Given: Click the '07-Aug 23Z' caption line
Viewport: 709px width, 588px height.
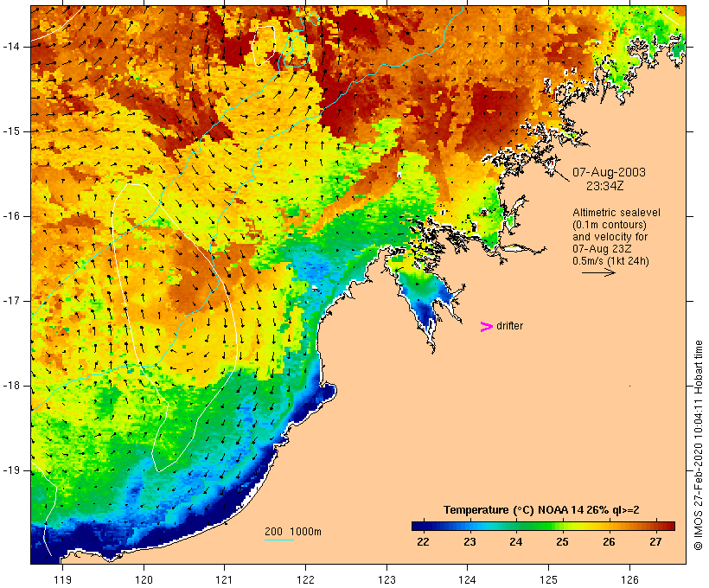Looking at the screenshot, I should 602,249.
